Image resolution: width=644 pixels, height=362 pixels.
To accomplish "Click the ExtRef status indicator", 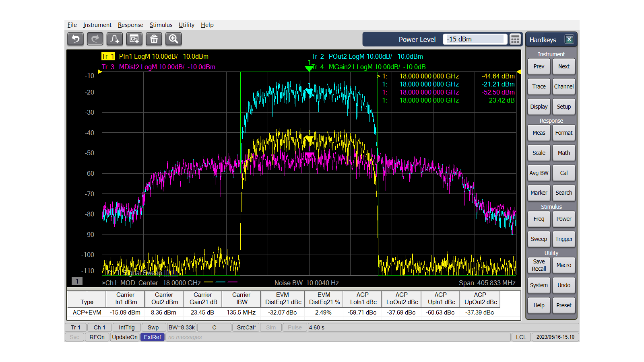I will [x=153, y=337].
